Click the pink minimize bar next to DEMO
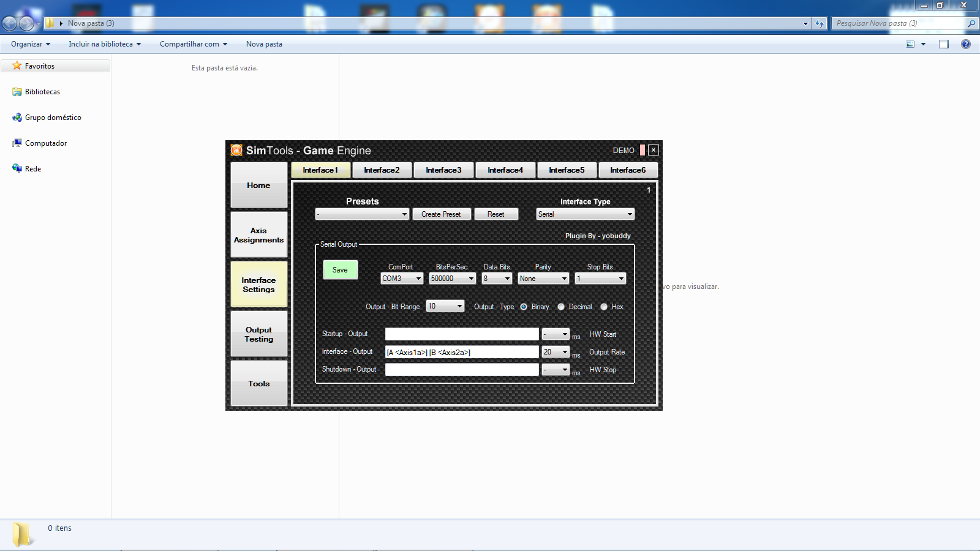 coord(643,150)
